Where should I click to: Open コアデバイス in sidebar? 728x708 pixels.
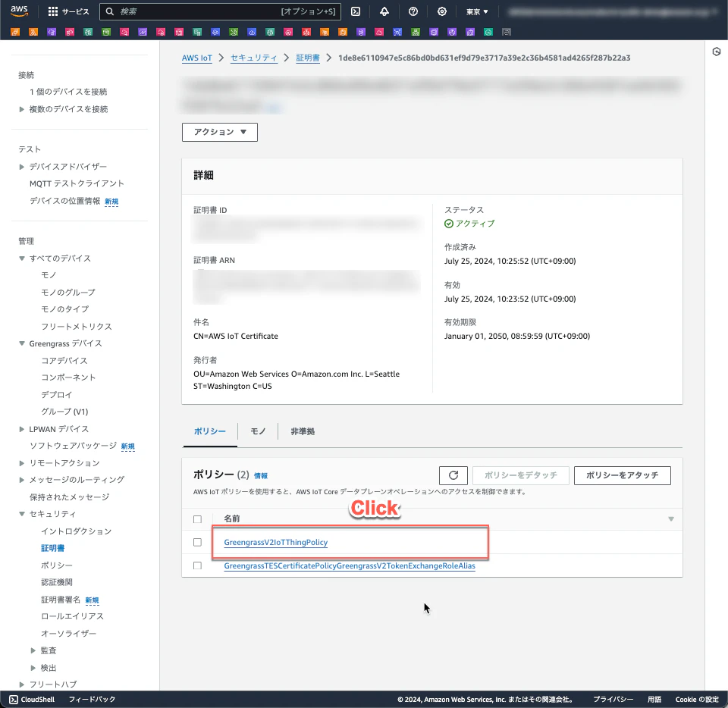[x=64, y=361]
